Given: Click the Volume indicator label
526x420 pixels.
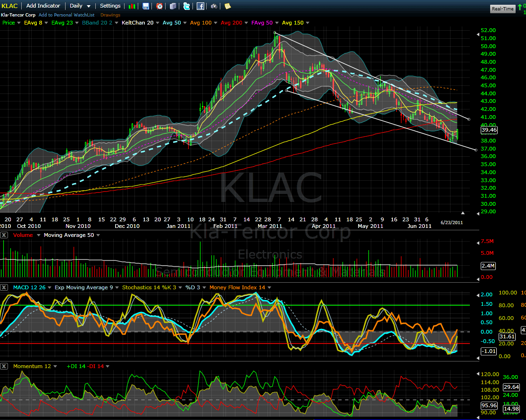Looking at the screenshot, I should 23,235.
